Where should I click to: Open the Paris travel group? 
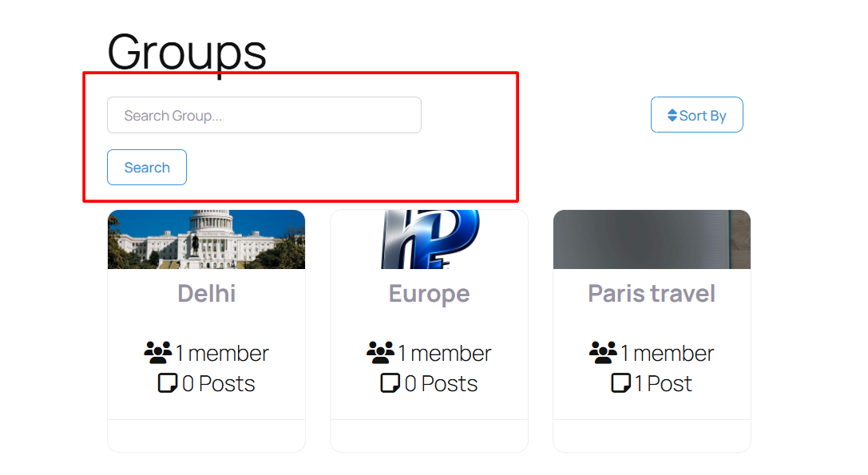(651, 293)
